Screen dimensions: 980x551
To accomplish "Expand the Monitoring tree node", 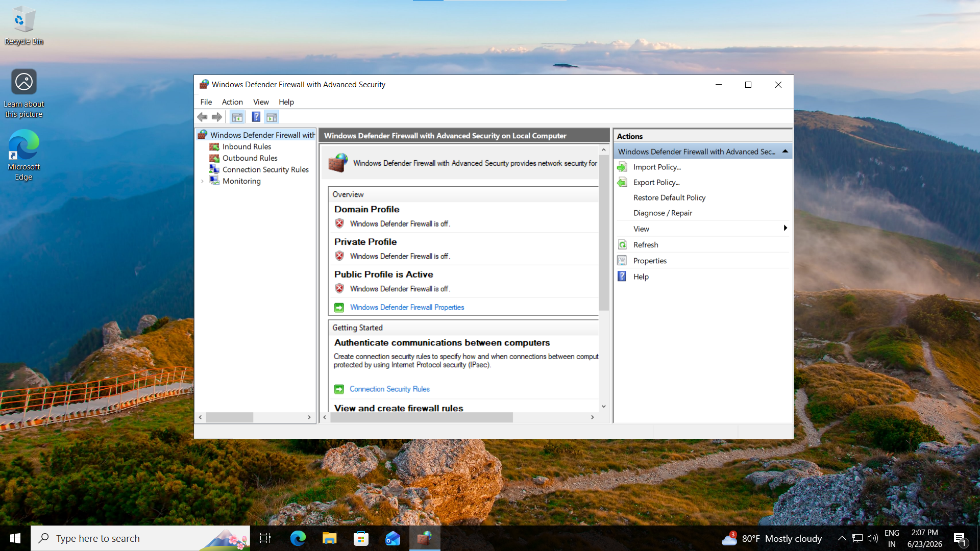I will point(203,181).
